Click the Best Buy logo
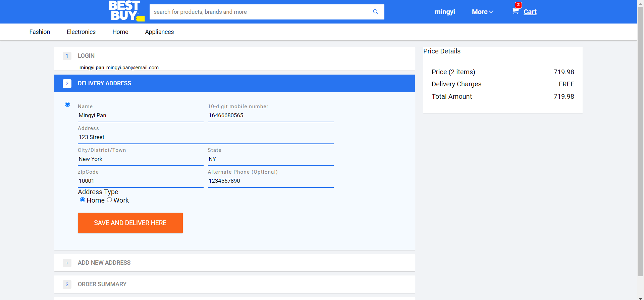Viewport: 644px width, 300px height. (126, 11)
